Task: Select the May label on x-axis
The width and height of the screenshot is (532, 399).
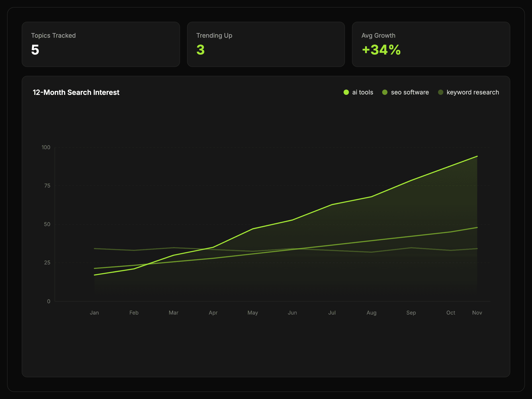Action: coord(252,313)
